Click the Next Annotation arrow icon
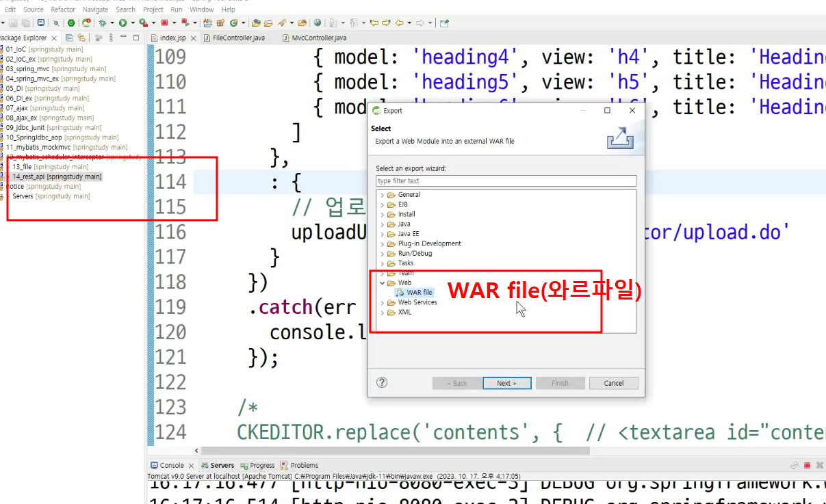Viewport: 826px width, 504px height. [333, 23]
